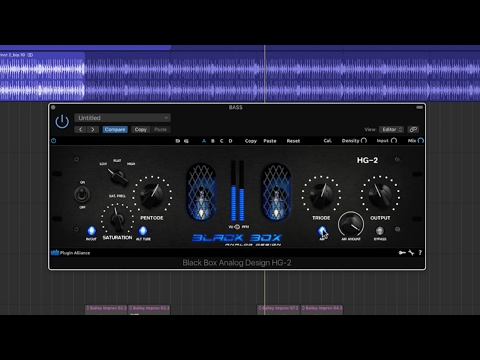Flip the ON/OFF toggle switch
This screenshot has width=480, height=360.
click(82, 194)
